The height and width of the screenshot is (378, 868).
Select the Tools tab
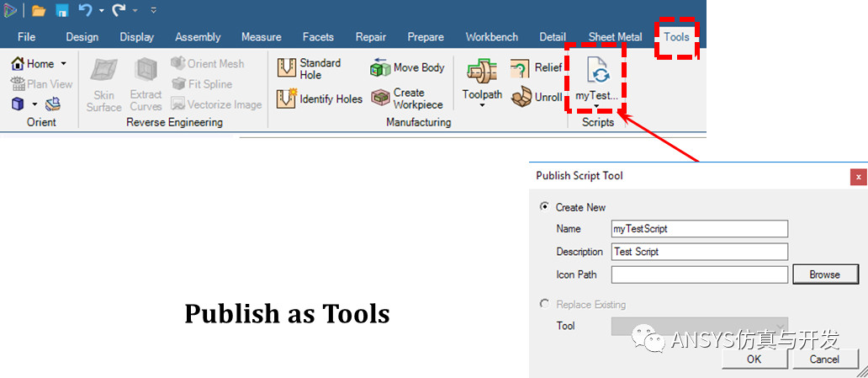[676, 37]
